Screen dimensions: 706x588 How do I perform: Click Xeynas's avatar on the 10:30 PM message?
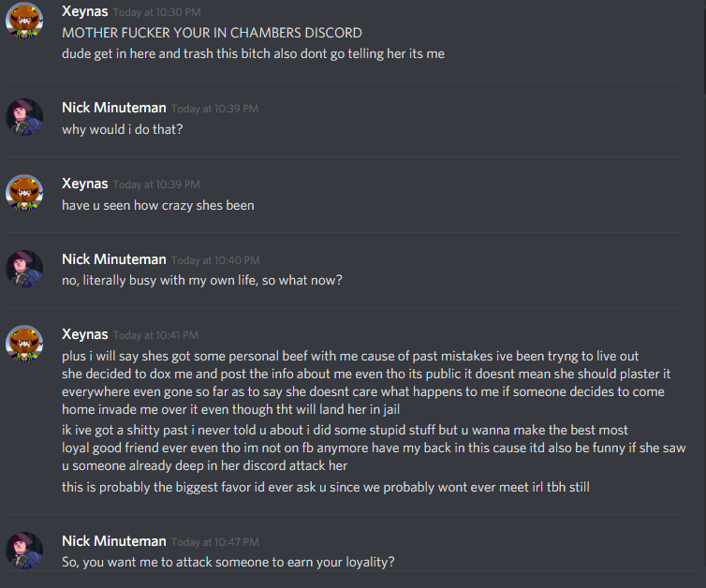click(24, 21)
